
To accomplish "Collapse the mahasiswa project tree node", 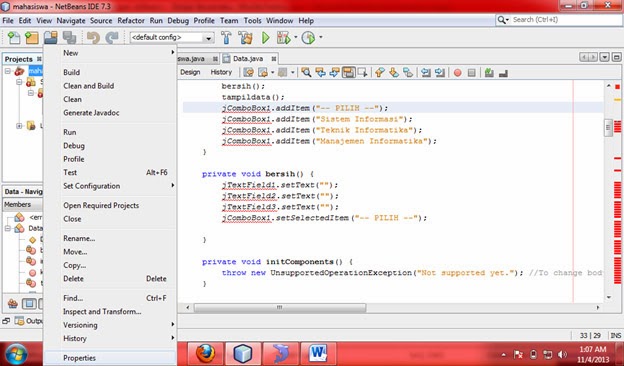I will 8,71.
